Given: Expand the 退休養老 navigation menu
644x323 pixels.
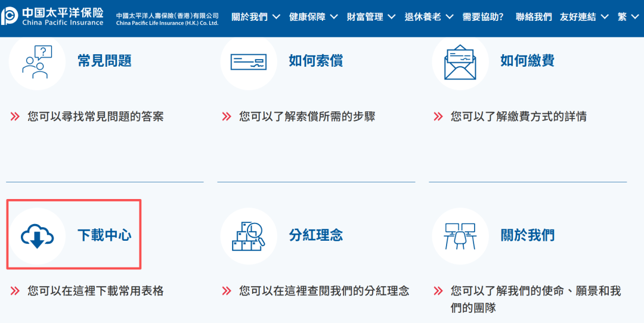Looking at the screenshot, I should 429,17.
